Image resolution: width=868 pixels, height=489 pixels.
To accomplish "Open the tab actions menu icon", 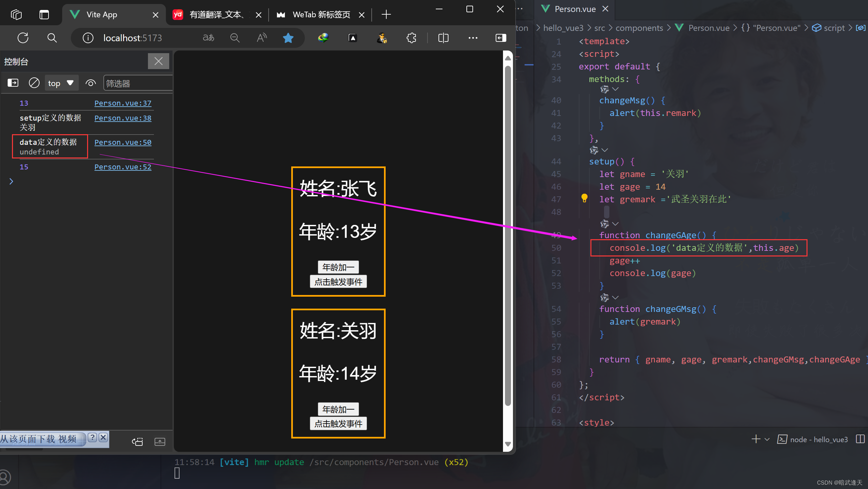I will point(44,15).
